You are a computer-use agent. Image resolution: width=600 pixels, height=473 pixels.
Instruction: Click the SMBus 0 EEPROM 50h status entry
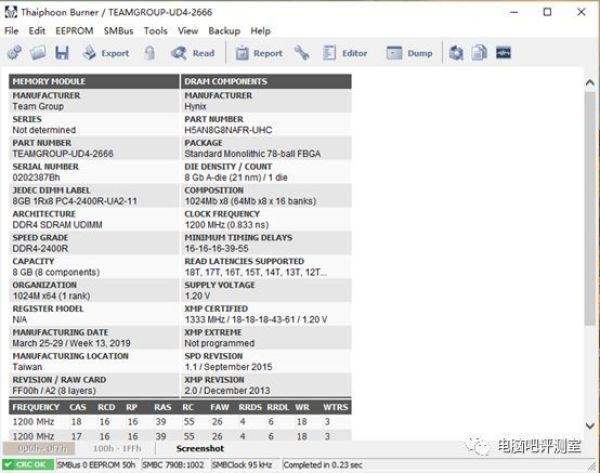[x=96, y=465]
